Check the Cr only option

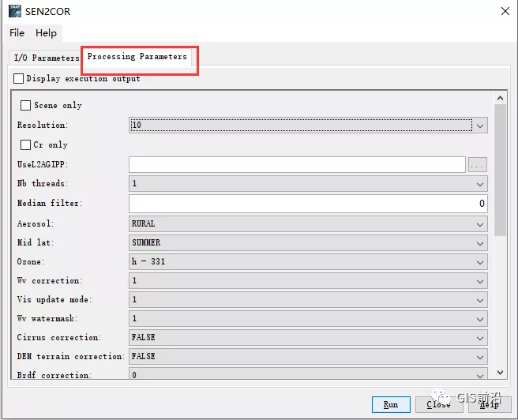(x=25, y=144)
